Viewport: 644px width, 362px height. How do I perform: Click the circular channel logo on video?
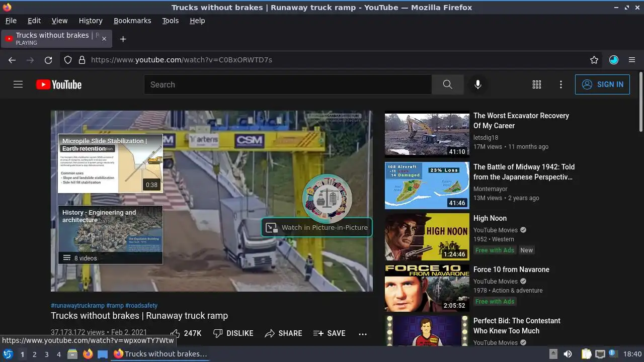click(x=327, y=199)
